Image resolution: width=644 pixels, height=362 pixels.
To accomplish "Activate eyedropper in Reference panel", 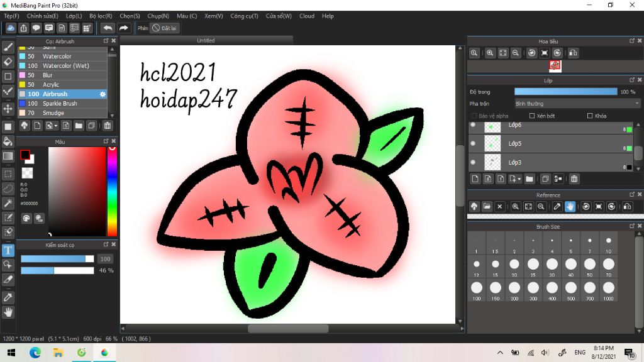I will click(557, 206).
